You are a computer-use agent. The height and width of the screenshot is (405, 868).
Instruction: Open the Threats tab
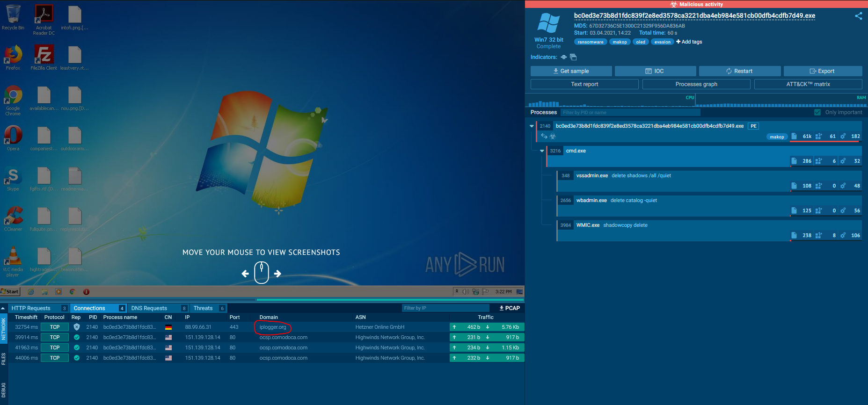[209, 308]
